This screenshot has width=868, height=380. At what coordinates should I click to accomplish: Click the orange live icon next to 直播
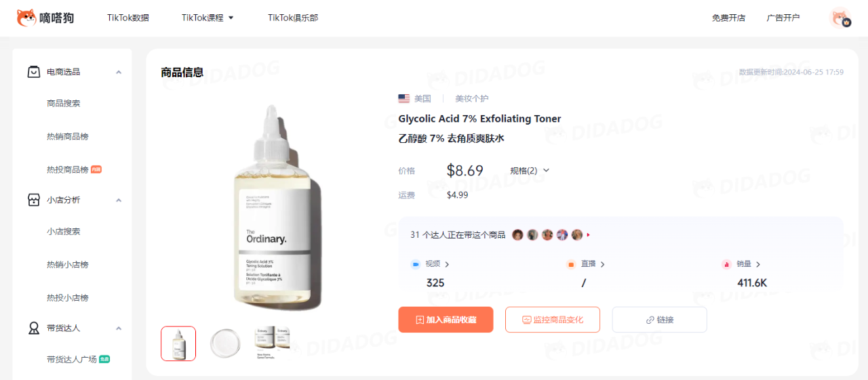(x=571, y=264)
